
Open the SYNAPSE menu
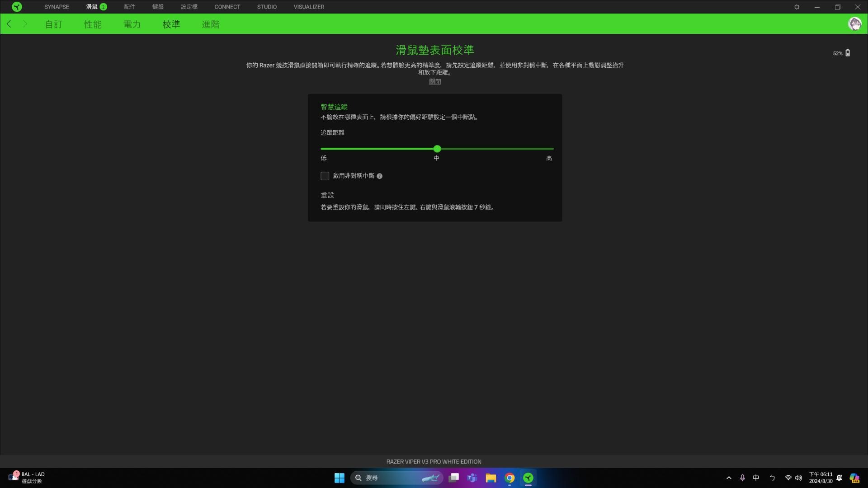(x=56, y=7)
